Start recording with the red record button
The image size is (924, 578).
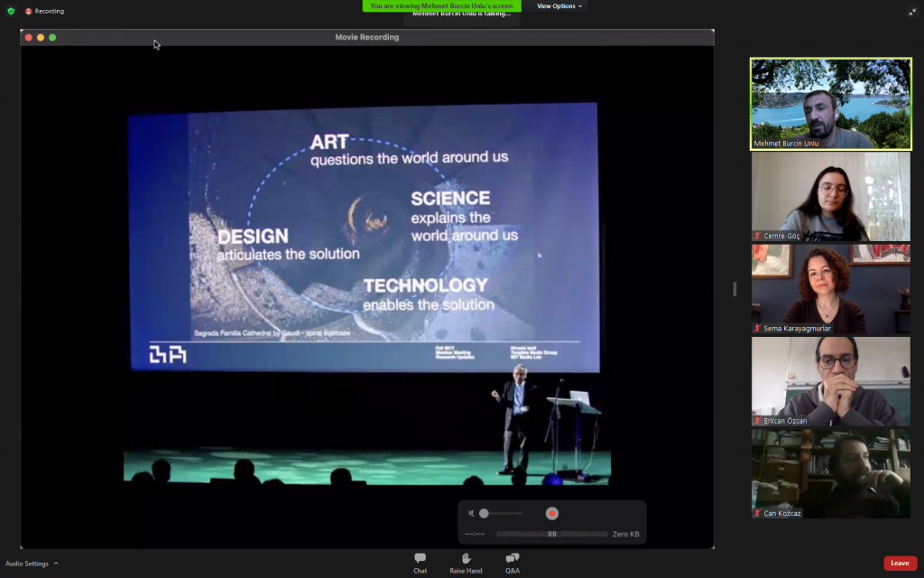tap(551, 513)
